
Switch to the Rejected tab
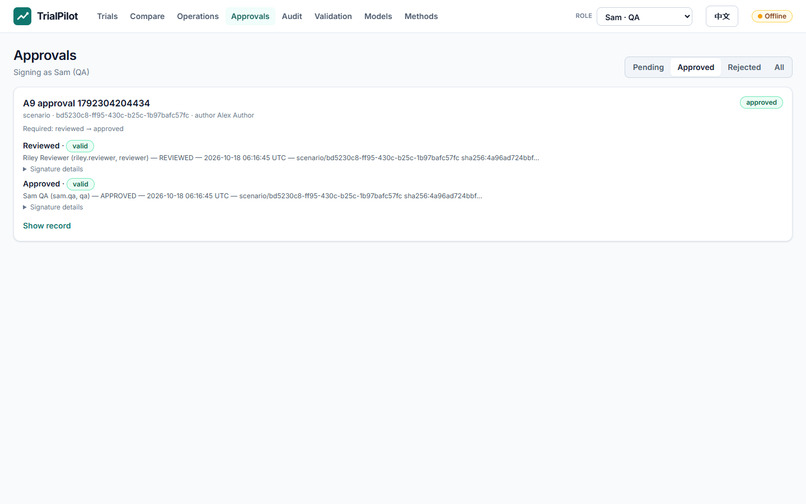[744, 67]
